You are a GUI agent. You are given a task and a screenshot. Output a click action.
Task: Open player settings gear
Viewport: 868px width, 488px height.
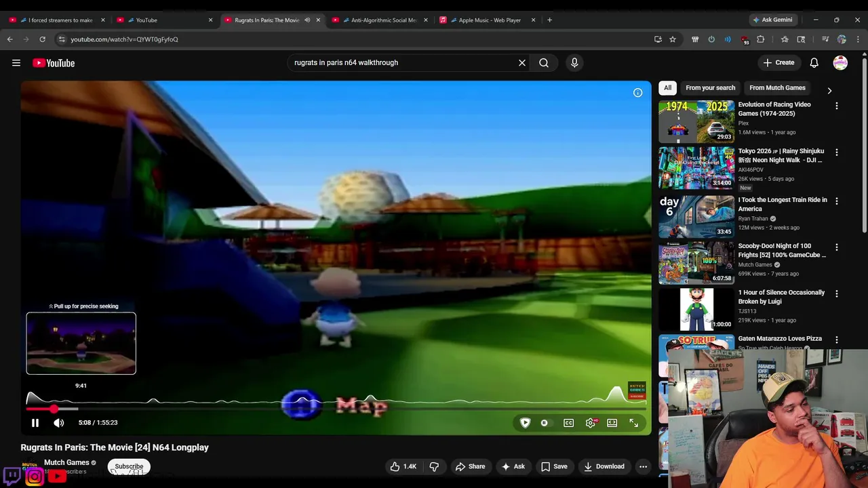click(591, 423)
